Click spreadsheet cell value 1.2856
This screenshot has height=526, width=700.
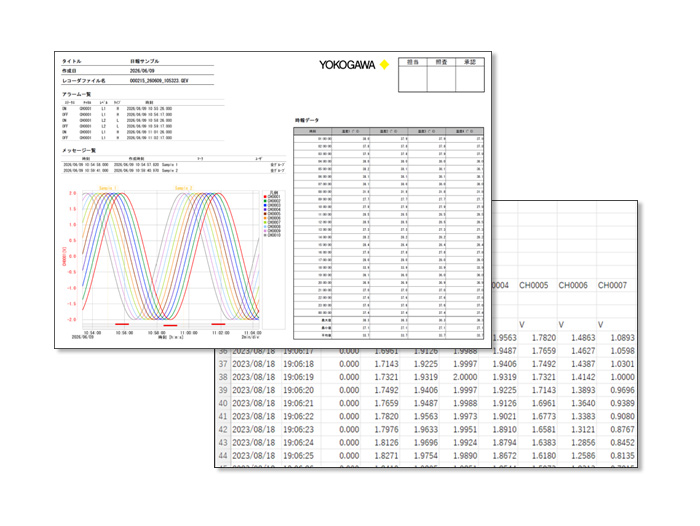[583, 443]
